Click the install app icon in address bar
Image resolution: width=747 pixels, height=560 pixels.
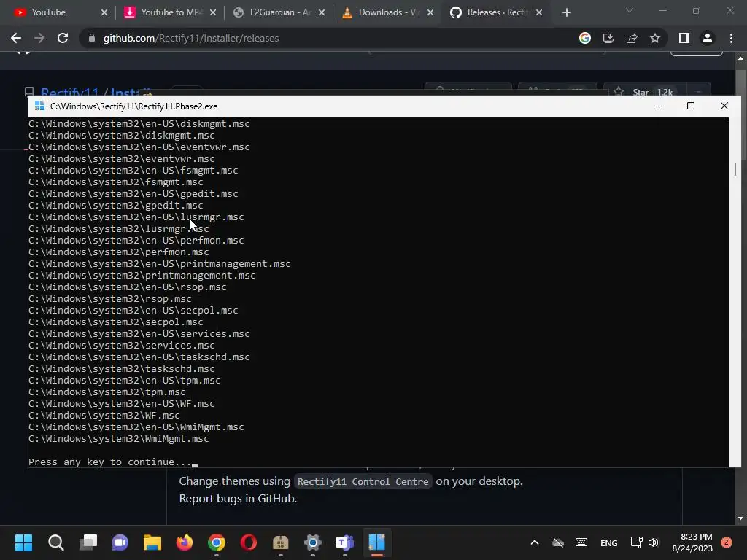click(608, 38)
